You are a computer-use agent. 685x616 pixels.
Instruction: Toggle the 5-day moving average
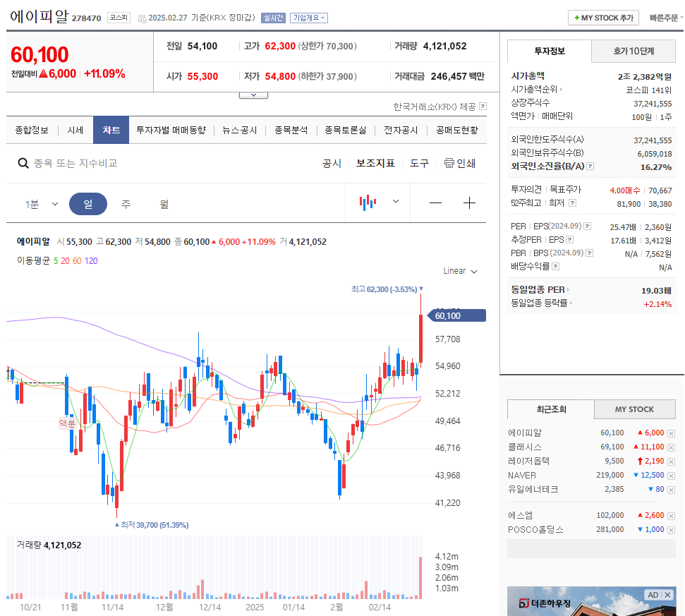point(56,261)
